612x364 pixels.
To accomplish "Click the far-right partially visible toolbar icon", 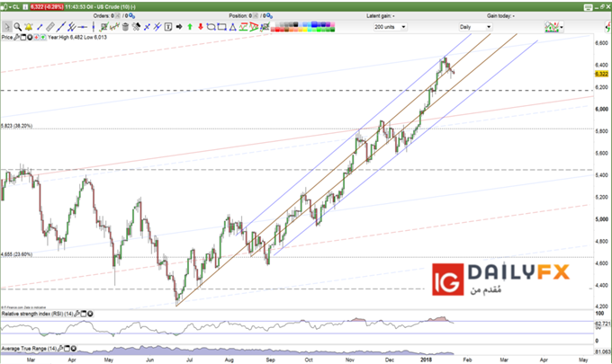I will pos(608,27).
